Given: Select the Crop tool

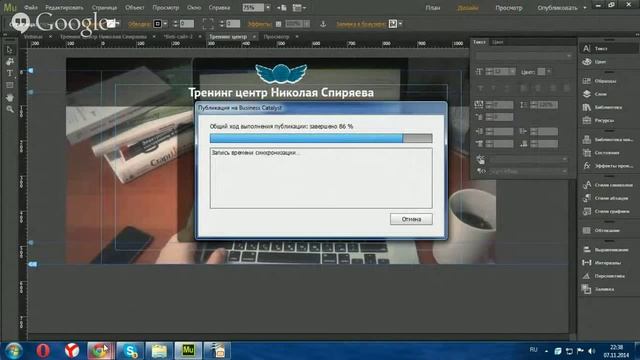Looking at the screenshot, I should click(x=10, y=62).
